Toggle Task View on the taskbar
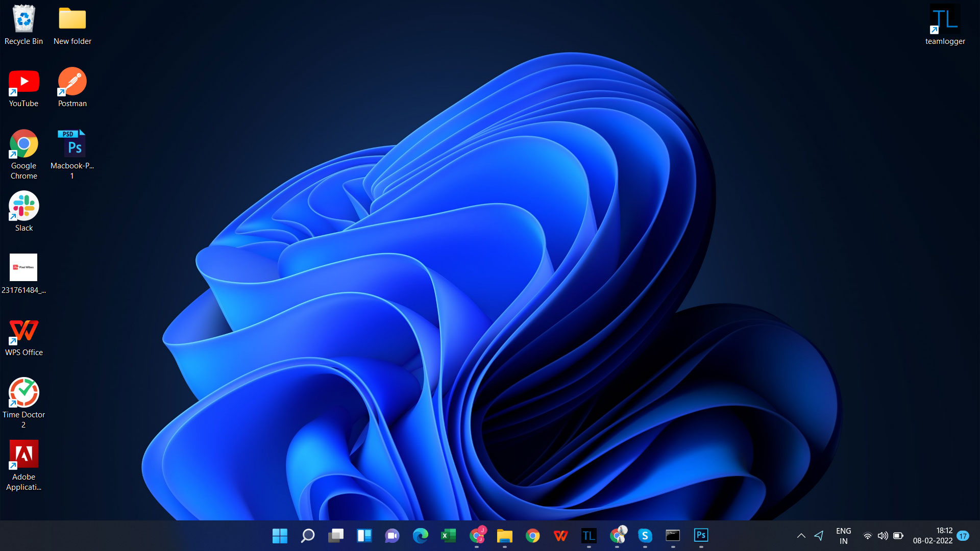The height and width of the screenshot is (551, 980). pyautogui.click(x=336, y=535)
